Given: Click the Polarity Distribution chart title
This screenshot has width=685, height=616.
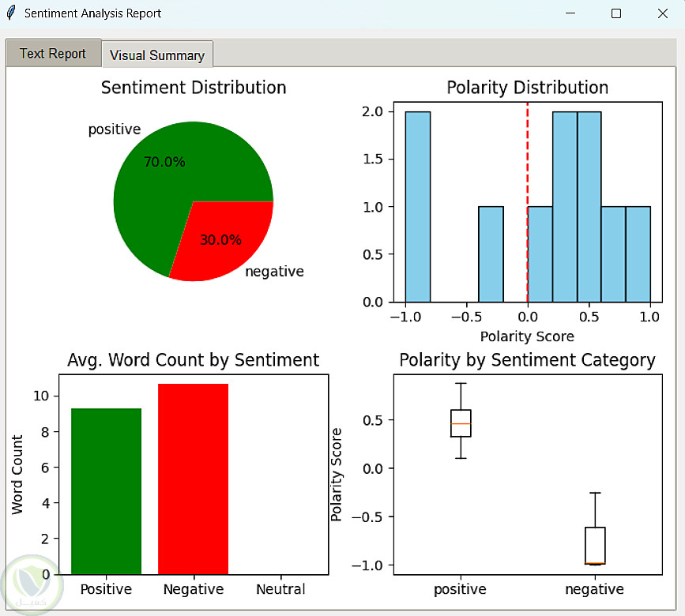Looking at the screenshot, I should (x=527, y=88).
